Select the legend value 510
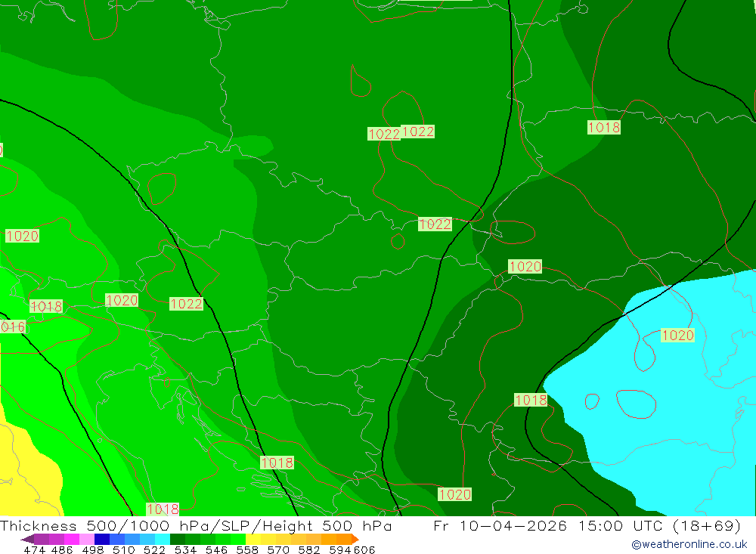 coord(124,549)
